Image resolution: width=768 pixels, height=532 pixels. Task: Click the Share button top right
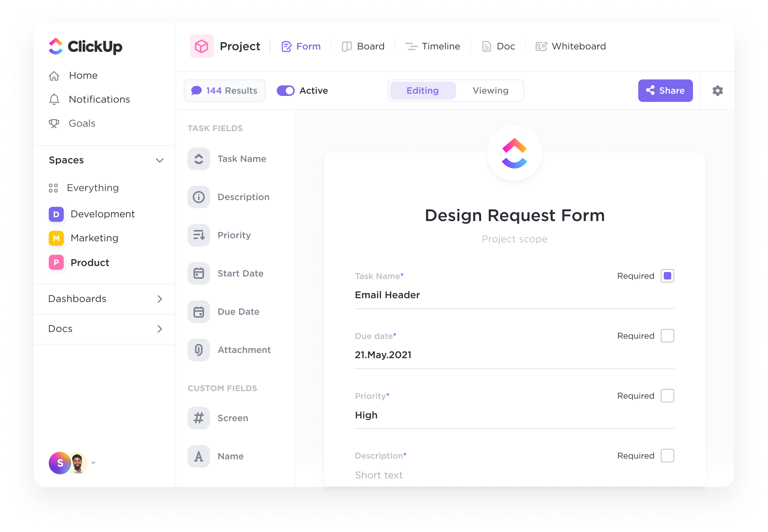click(x=665, y=90)
